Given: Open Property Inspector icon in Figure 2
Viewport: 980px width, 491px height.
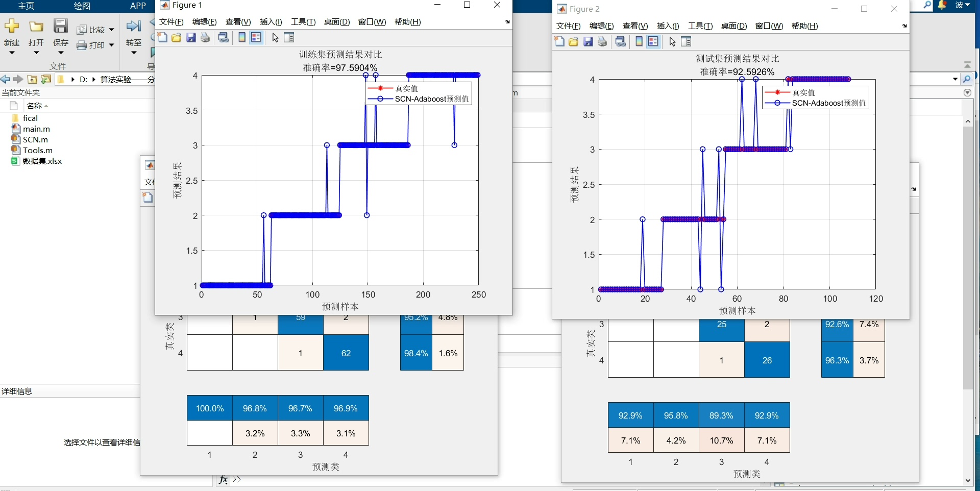Looking at the screenshot, I should pos(686,41).
